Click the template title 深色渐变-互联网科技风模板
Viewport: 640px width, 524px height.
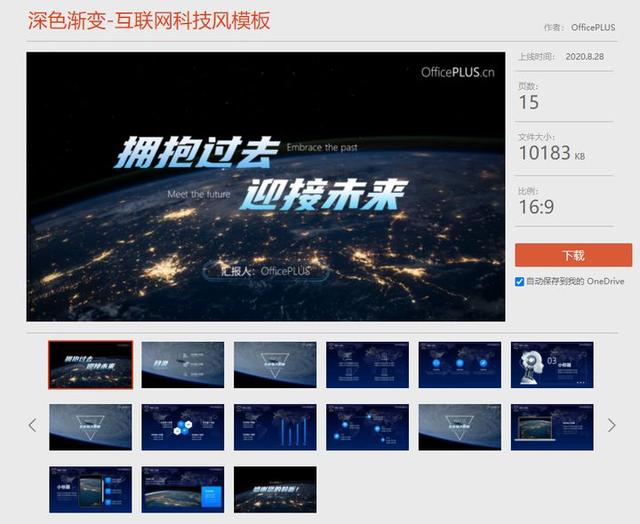(149, 20)
